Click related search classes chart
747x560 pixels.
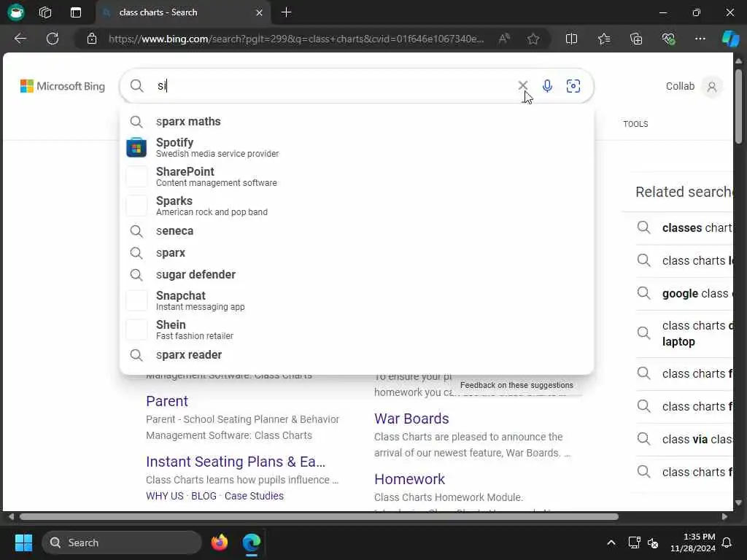[x=685, y=227]
